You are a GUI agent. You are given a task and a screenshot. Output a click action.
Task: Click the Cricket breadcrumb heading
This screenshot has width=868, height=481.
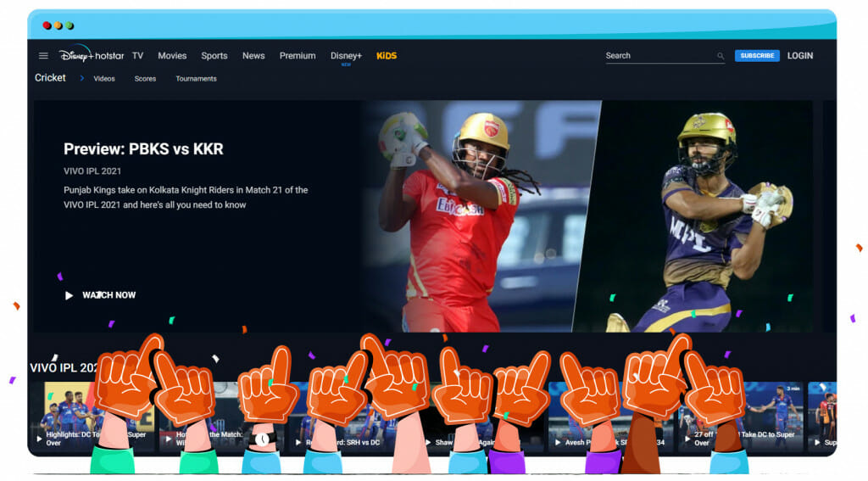50,77
